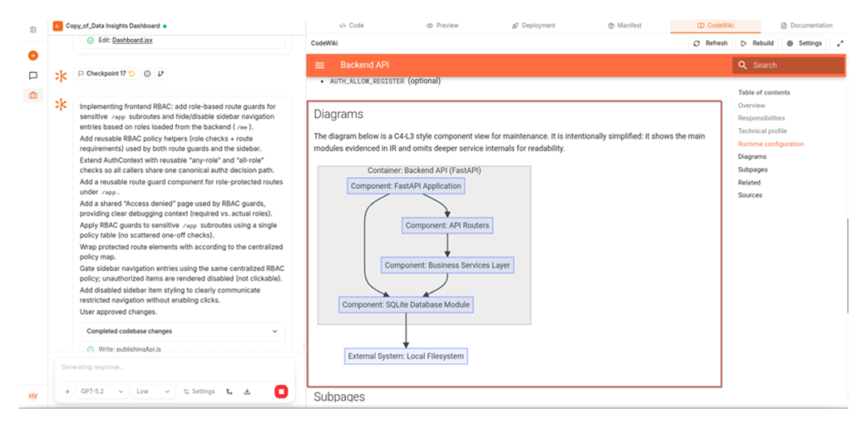The image size is (868, 428).
Task: Open the hamburger menu in Backend API header
Action: click(x=320, y=65)
